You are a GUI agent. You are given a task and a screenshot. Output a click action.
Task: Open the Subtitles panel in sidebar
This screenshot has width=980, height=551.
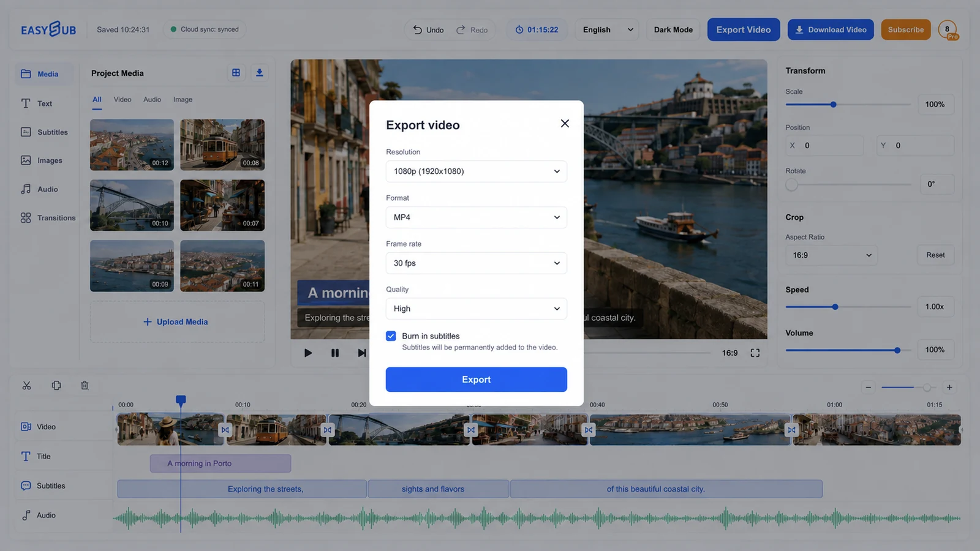point(44,132)
